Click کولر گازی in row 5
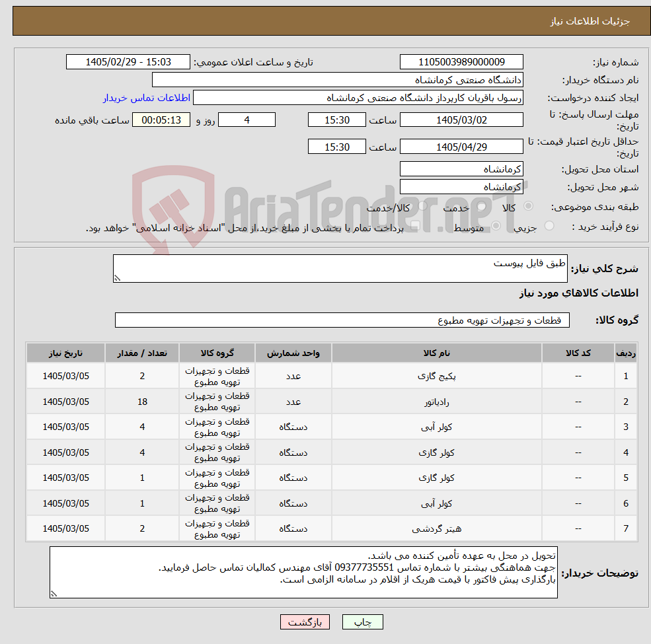This screenshot has height=644, width=651. [x=437, y=478]
